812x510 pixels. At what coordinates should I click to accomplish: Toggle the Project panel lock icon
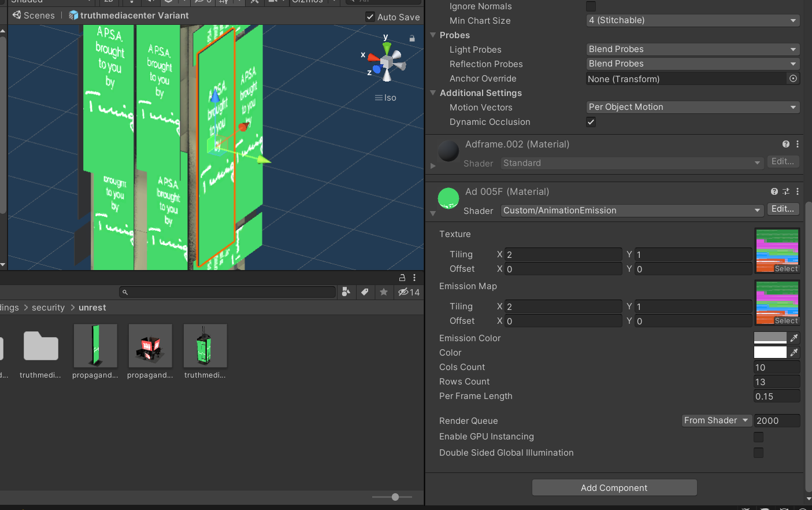tap(402, 278)
